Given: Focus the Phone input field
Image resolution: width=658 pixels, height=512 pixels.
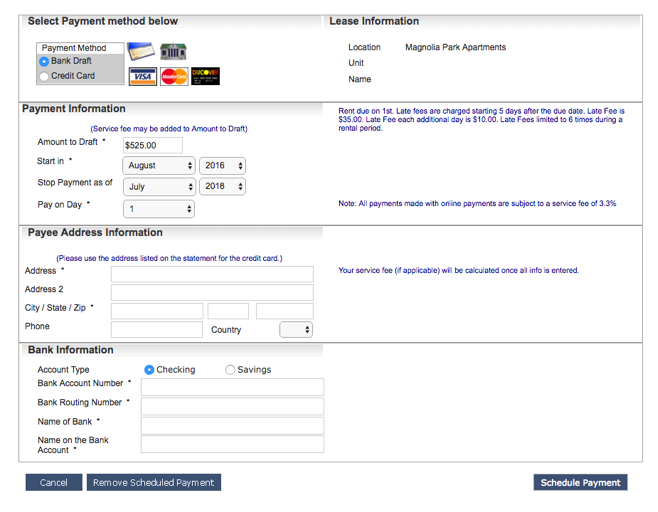Looking at the screenshot, I should [157, 329].
